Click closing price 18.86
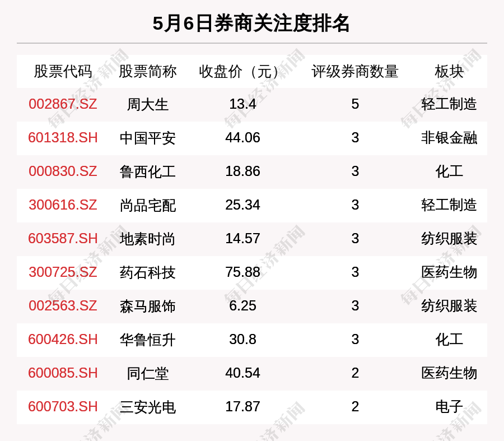Screen dimensions: 504x441 (x=242, y=171)
